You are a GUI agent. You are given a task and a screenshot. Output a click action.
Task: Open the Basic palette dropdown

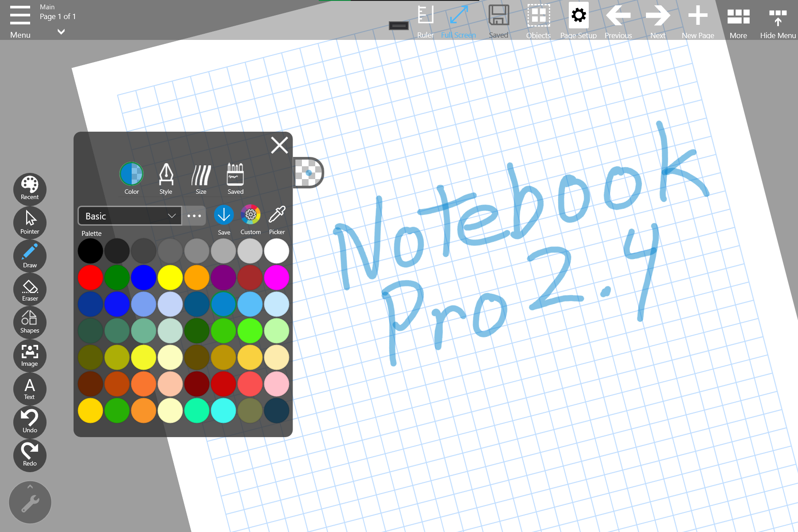(x=130, y=216)
